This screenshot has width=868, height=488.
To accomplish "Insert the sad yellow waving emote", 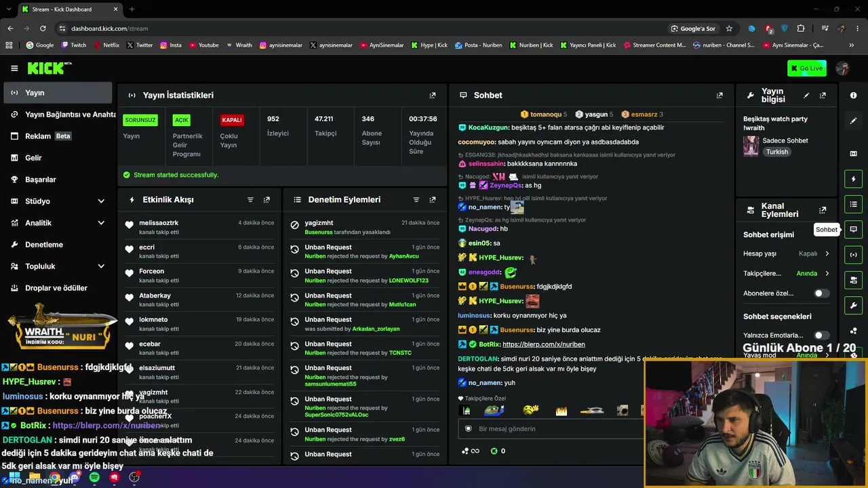I will click(x=530, y=410).
